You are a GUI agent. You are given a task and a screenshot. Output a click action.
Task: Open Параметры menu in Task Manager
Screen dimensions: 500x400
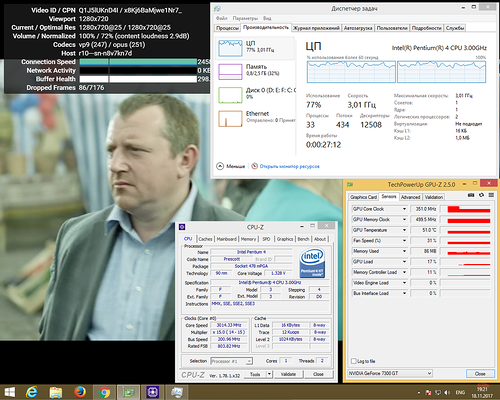(245, 18)
